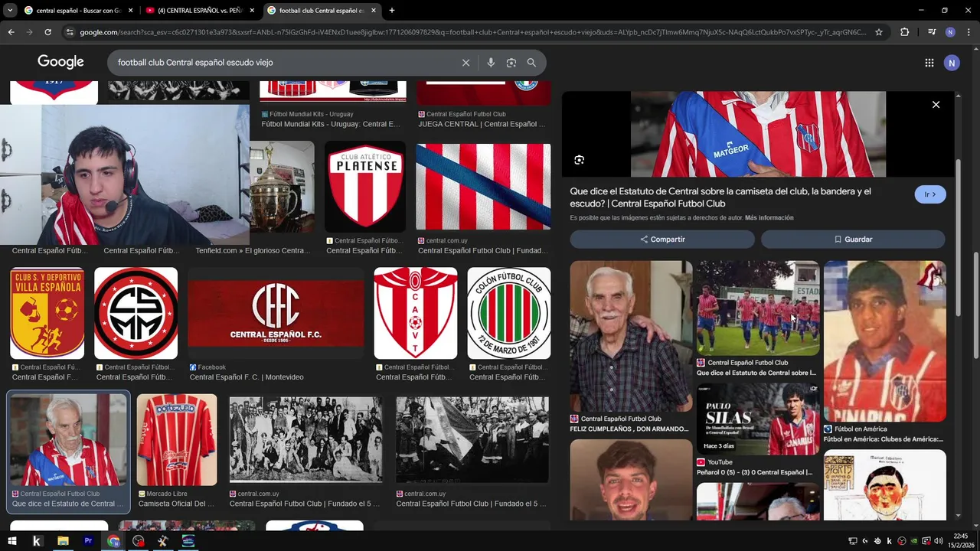Open the tab search dropdown arrow

[x=10, y=11]
